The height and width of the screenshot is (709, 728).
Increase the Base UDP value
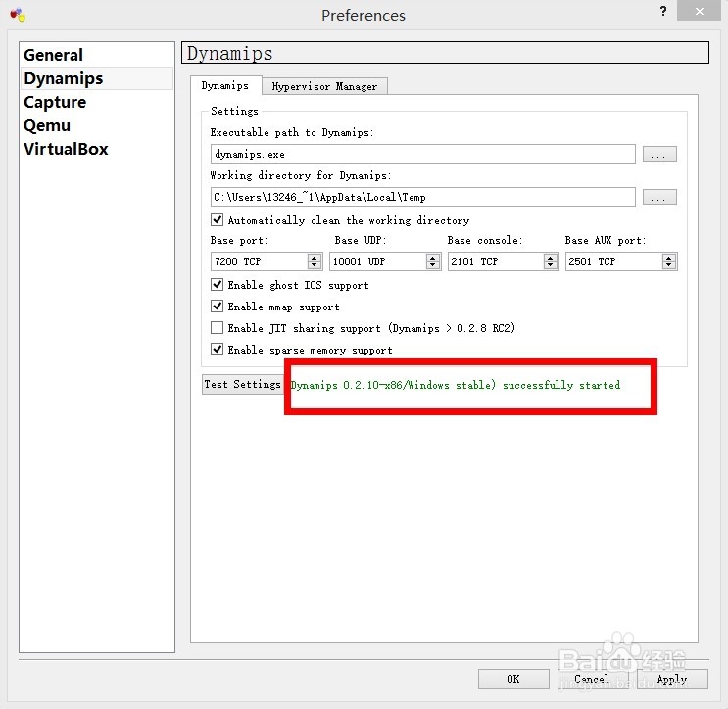433,258
